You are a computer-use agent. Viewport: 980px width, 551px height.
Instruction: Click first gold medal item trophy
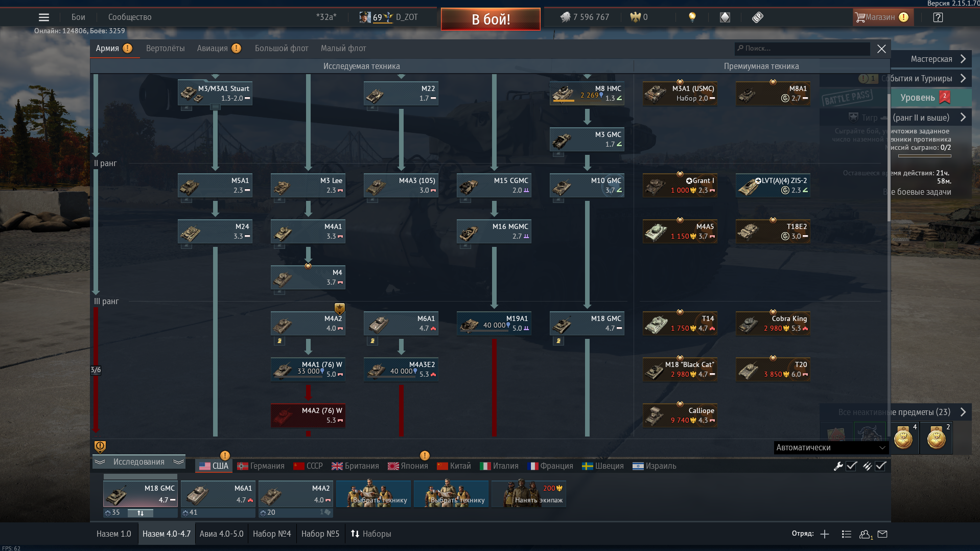(903, 438)
